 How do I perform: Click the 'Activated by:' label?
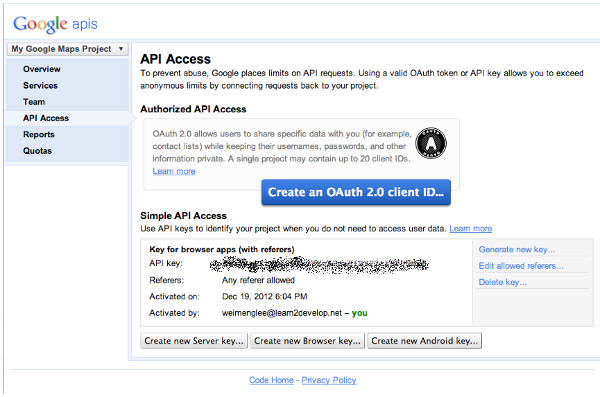[x=174, y=313]
